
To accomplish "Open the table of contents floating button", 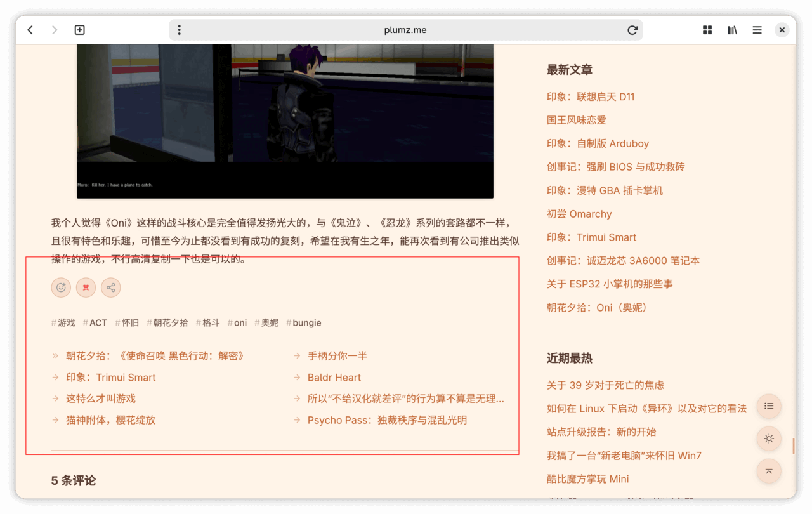I will click(x=769, y=406).
